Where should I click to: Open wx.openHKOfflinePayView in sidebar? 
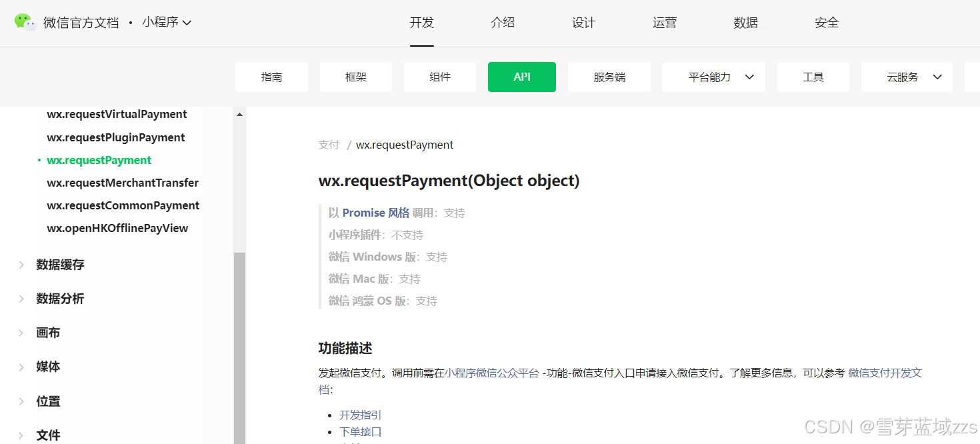(117, 228)
